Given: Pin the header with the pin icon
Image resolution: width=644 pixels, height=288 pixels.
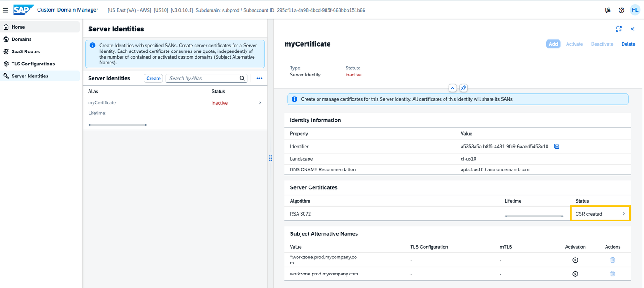Looking at the screenshot, I should (x=463, y=88).
